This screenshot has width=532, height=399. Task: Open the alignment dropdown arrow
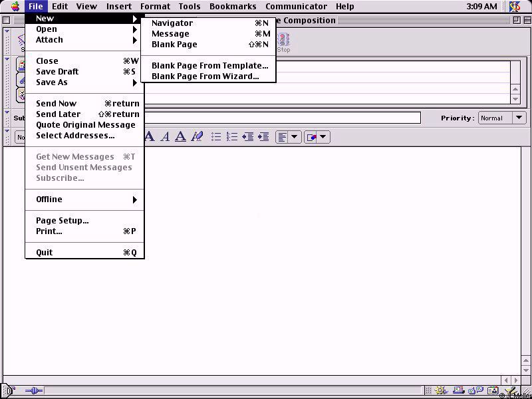[x=294, y=137]
